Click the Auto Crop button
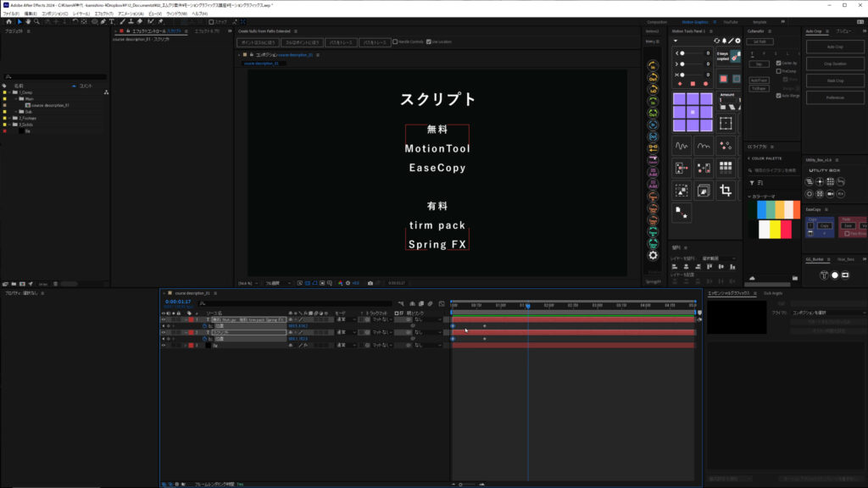 tap(834, 47)
